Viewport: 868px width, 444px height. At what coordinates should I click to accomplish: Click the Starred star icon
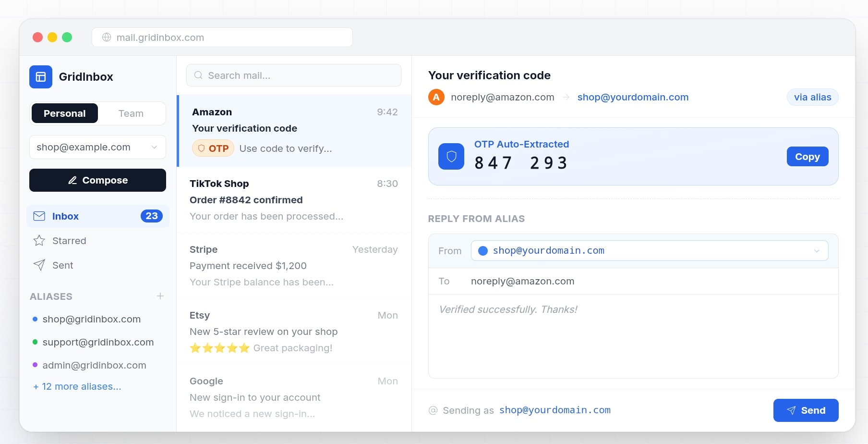point(39,241)
